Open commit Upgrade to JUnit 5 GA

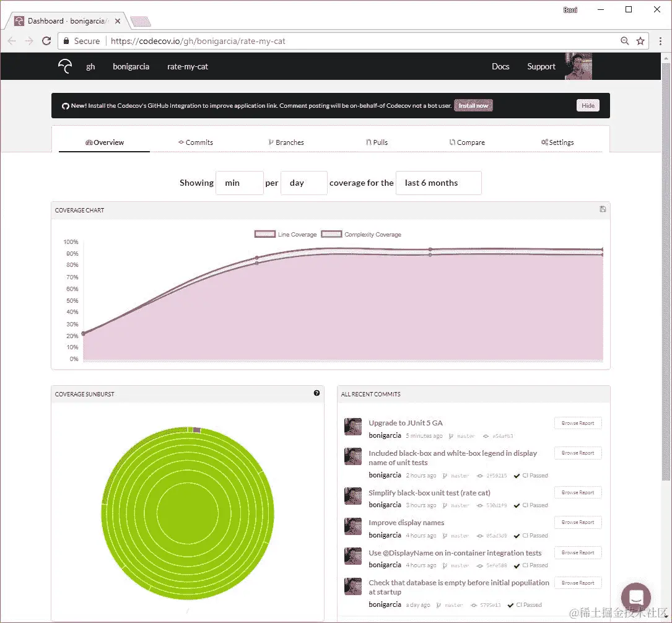tap(406, 423)
